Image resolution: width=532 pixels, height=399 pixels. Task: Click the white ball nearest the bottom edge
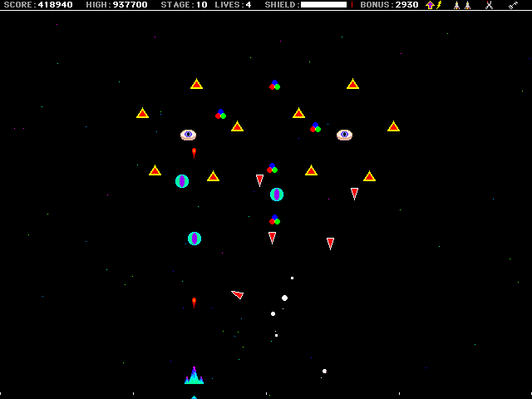[x=324, y=372]
